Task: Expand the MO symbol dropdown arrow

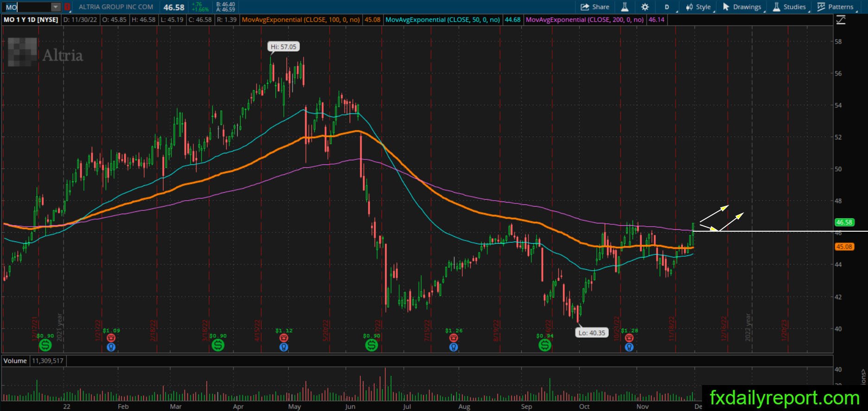Action: 56,7
